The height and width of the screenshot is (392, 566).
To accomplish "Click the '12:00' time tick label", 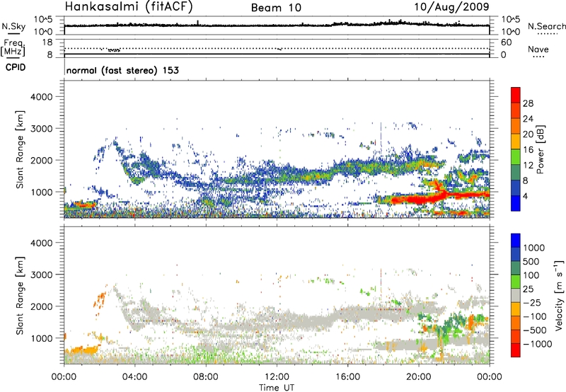I will [277, 377].
